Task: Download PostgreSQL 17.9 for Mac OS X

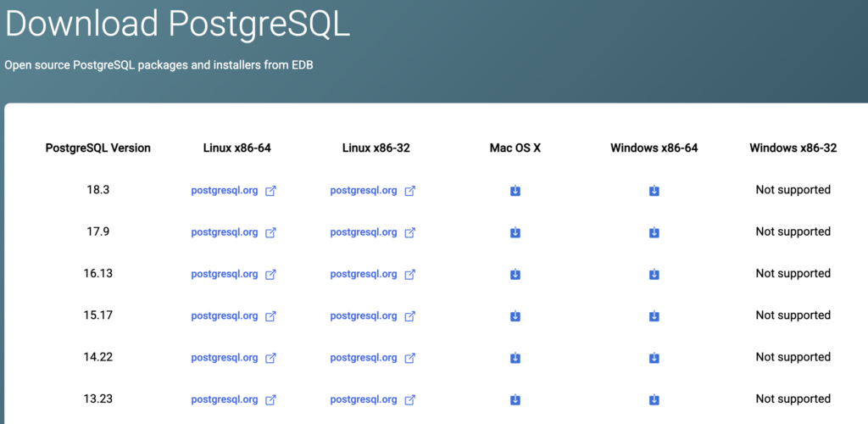Action: [515, 232]
